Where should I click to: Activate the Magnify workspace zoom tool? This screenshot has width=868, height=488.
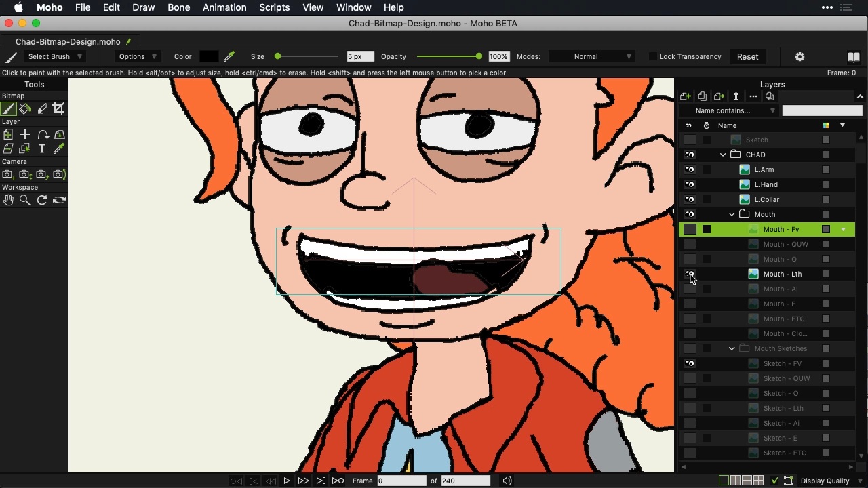pyautogui.click(x=25, y=200)
